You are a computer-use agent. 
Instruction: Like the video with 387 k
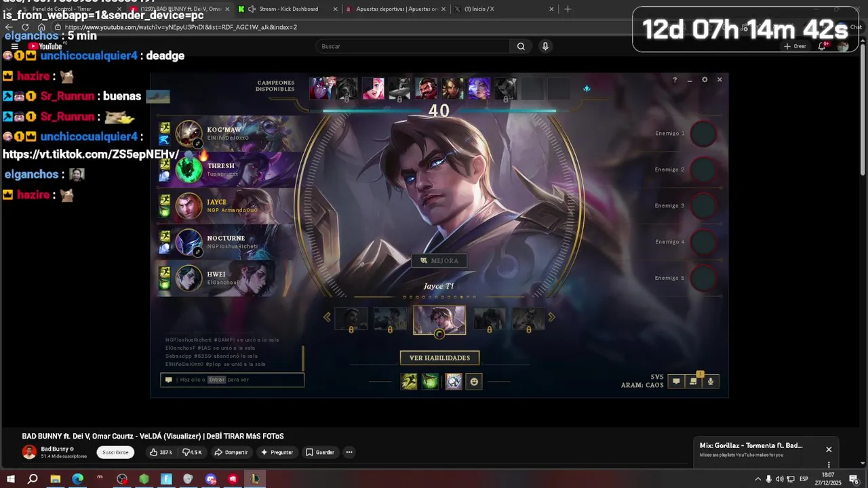point(161,452)
